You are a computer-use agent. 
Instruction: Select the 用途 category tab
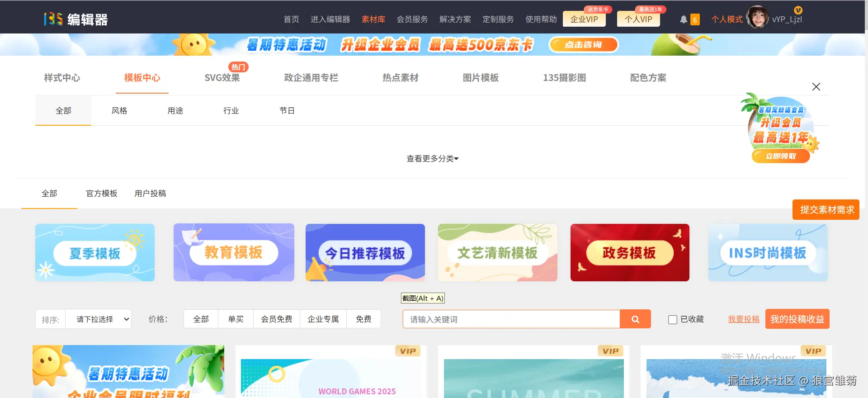[x=175, y=111]
